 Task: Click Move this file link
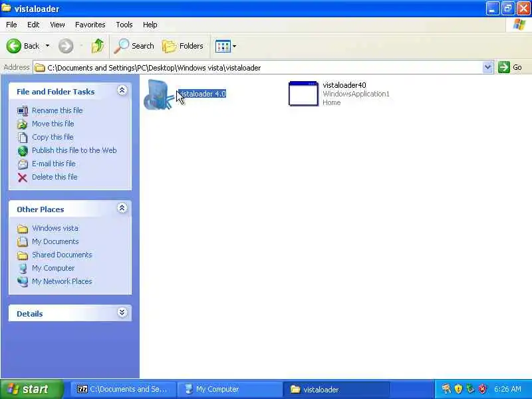click(53, 124)
